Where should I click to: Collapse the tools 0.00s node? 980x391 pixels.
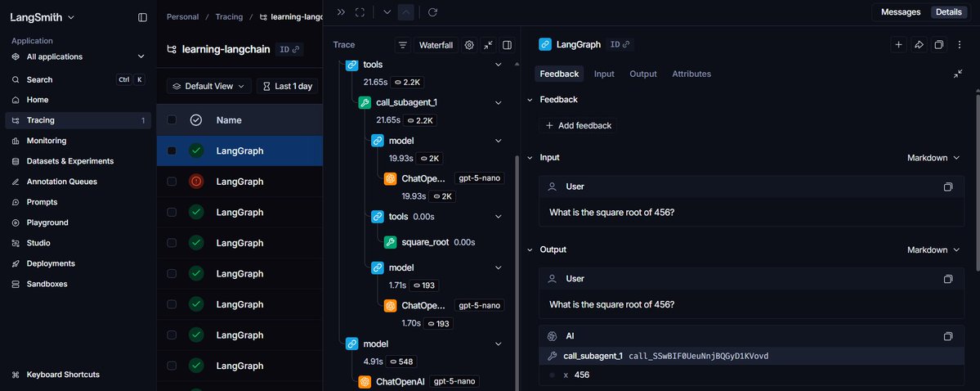498,217
